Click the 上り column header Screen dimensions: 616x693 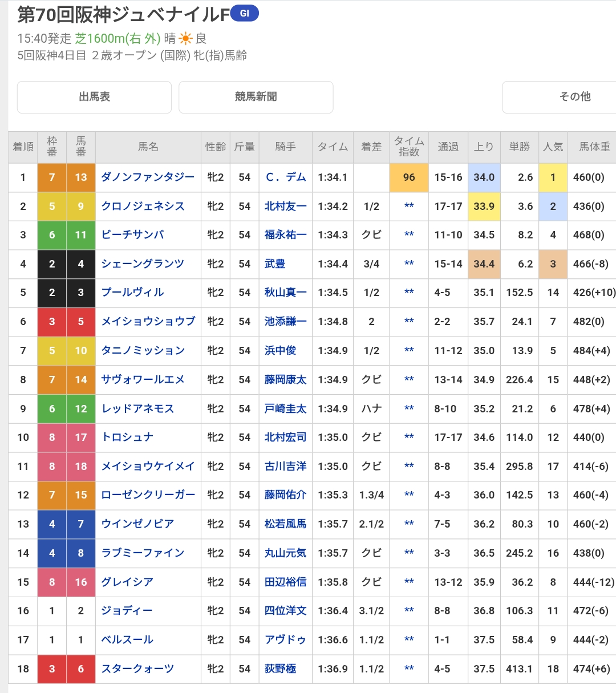click(x=484, y=147)
